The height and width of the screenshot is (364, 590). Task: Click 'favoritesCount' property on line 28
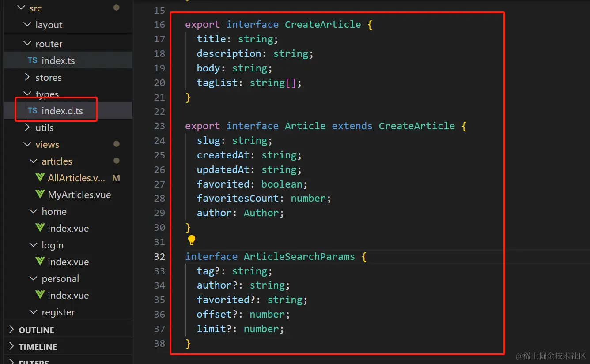pos(238,199)
